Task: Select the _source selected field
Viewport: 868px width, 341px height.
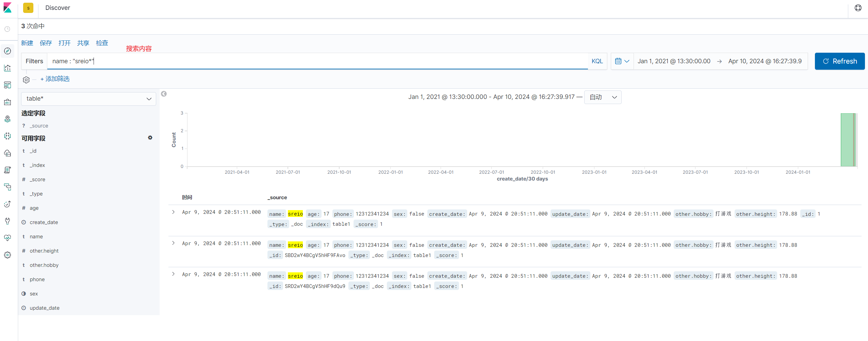Action: click(x=39, y=126)
